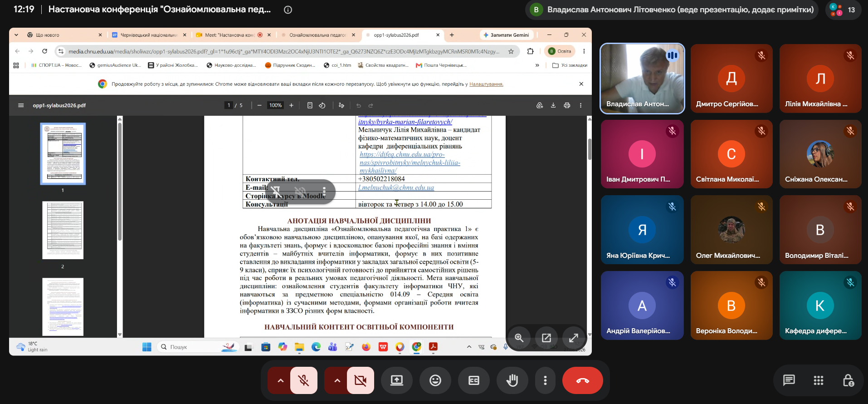Switch to the opp1-sylabus2026.pdf browser tab
Viewport: 868px width, 404px height.
coord(397,35)
